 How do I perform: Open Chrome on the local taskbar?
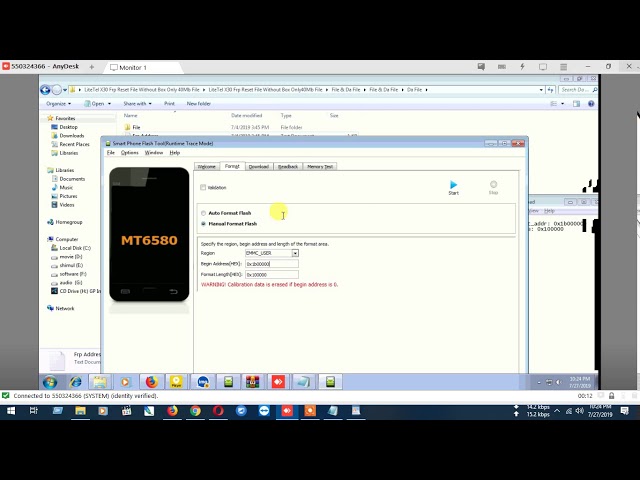tap(195, 411)
